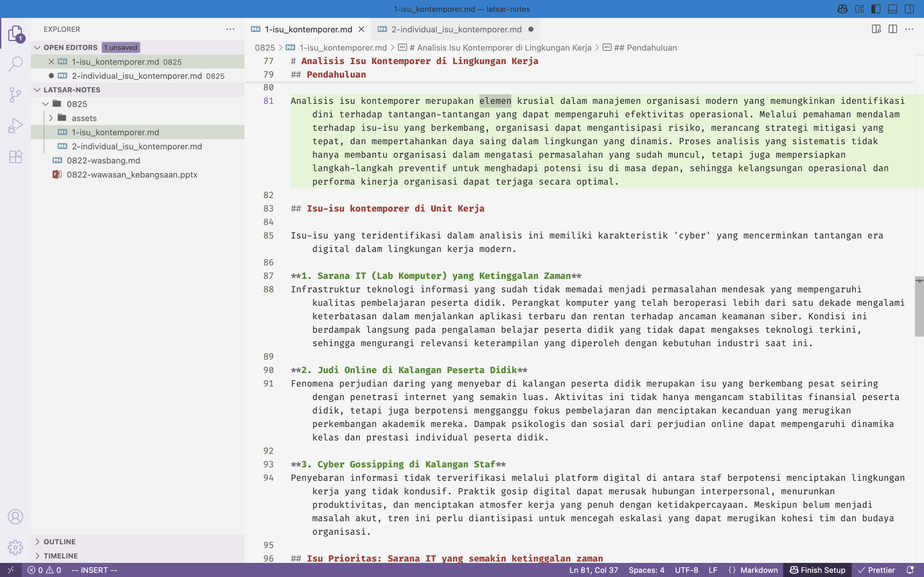Open the Copilot icon in title bar
This screenshot has height=577, width=924.
[x=842, y=9]
